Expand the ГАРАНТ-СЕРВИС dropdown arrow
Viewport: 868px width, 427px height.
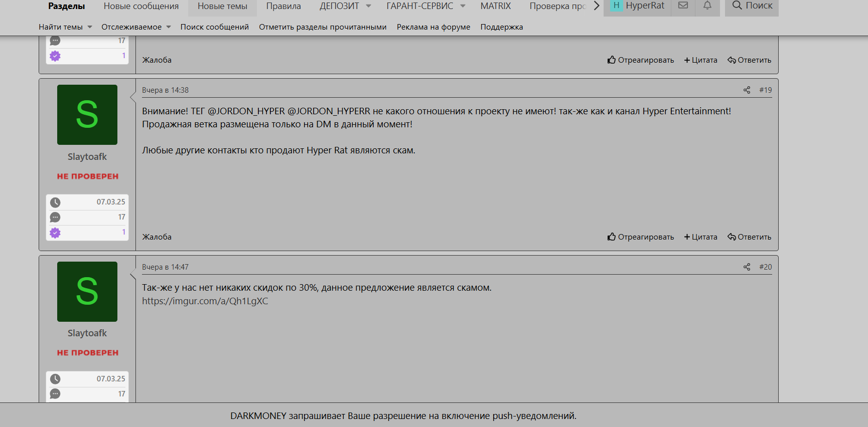coord(463,6)
